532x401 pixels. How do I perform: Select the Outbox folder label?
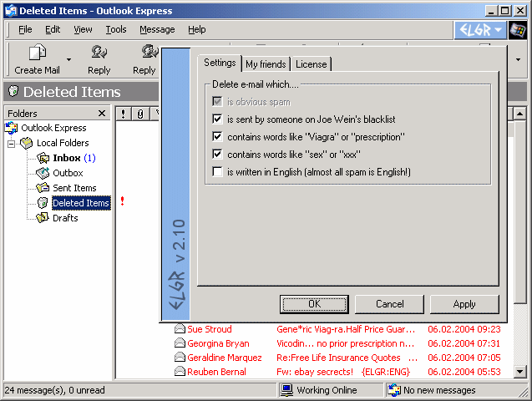pos(68,173)
